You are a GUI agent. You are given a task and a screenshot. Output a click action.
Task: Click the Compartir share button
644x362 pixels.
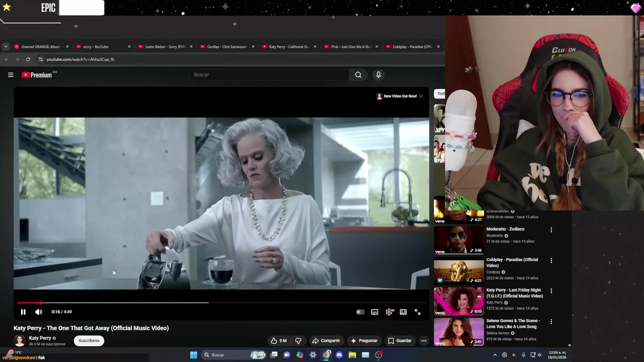[326, 341]
